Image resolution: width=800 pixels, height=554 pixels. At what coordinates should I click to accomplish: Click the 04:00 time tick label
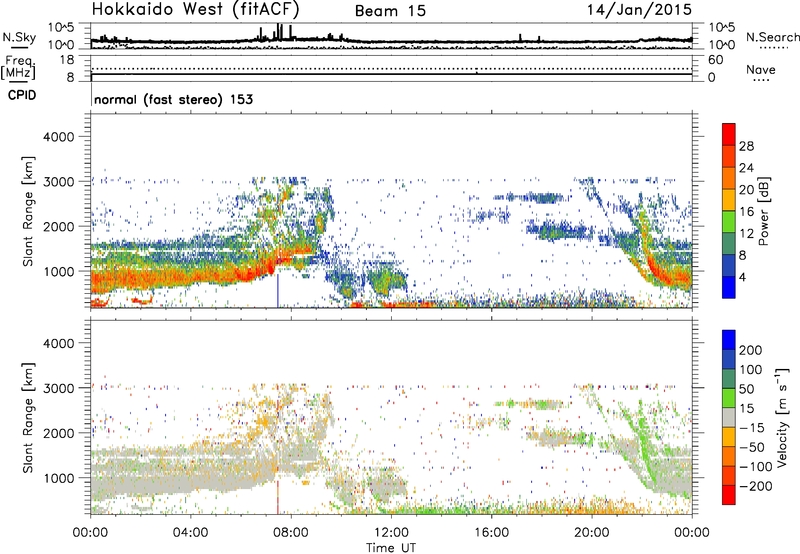tap(191, 533)
